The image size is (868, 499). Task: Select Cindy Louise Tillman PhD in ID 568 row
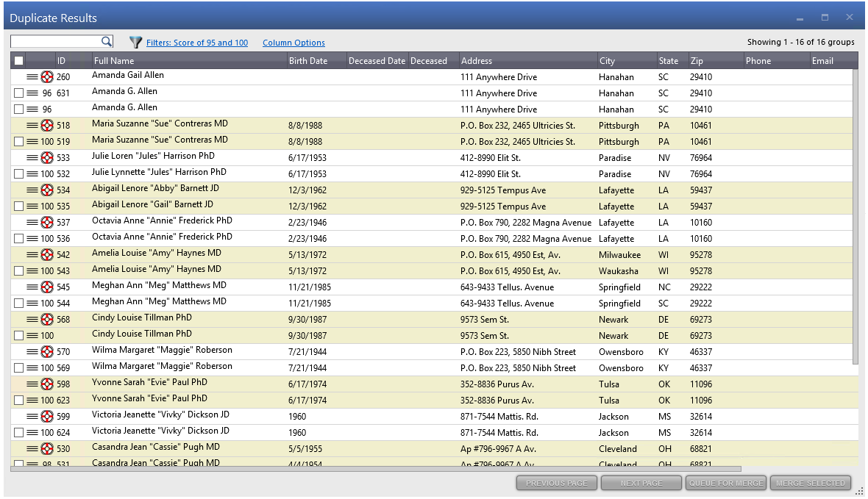pos(142,317)
